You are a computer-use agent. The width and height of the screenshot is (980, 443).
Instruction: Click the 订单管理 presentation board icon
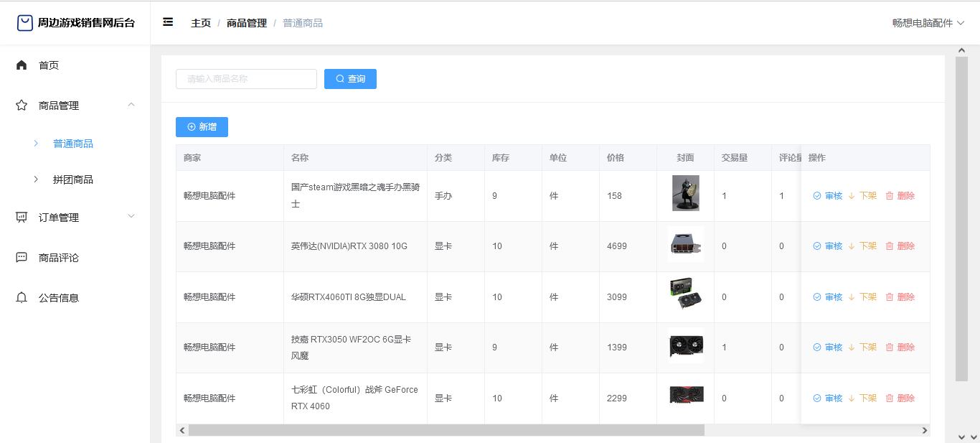coord(22,218)
